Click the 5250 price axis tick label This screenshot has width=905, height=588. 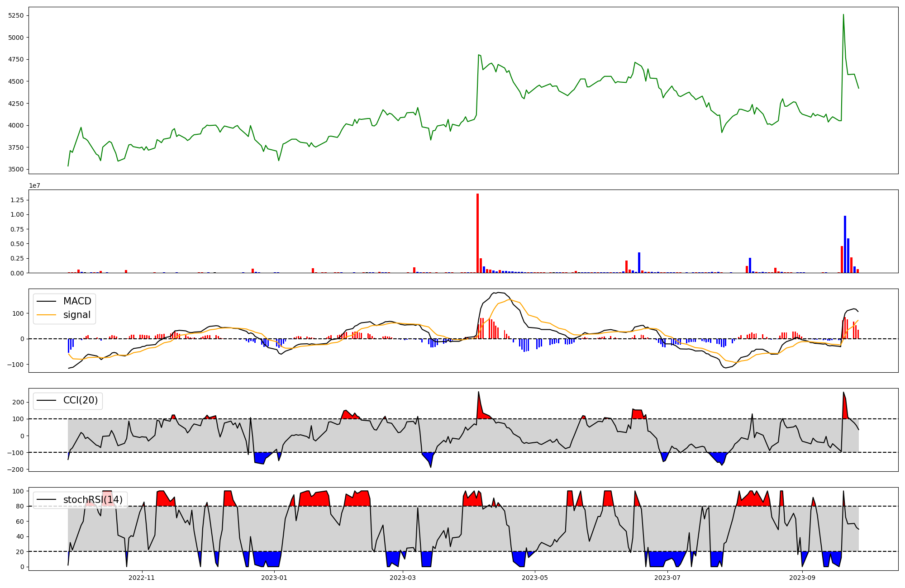[16, 15]
